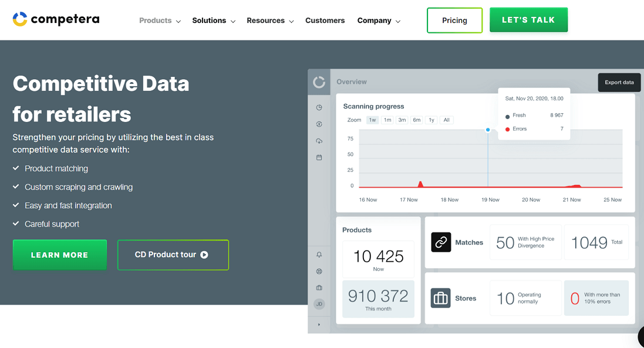
Task: Switch scanning zoom to 1m
Action: (x=386, y=120)
